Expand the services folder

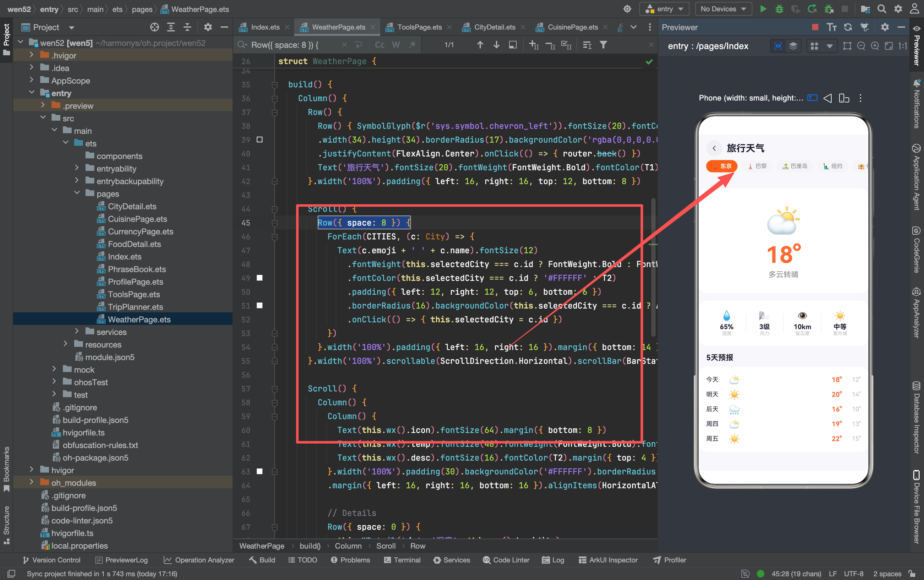pyautogui.click(x=77, y=331)
